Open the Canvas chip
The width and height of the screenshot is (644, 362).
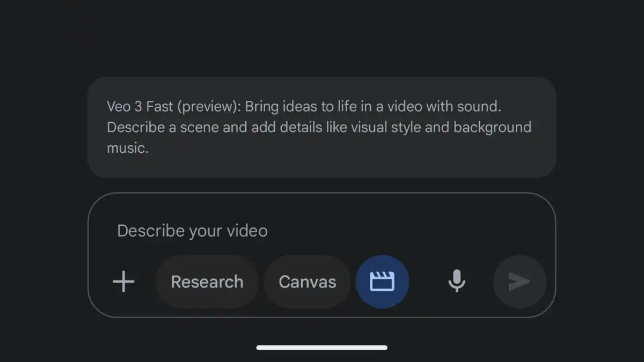tap(308, 282)
